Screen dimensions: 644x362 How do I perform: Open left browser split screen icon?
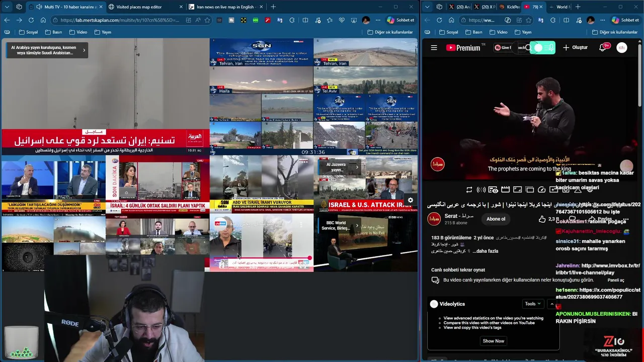tap(305, 20)
